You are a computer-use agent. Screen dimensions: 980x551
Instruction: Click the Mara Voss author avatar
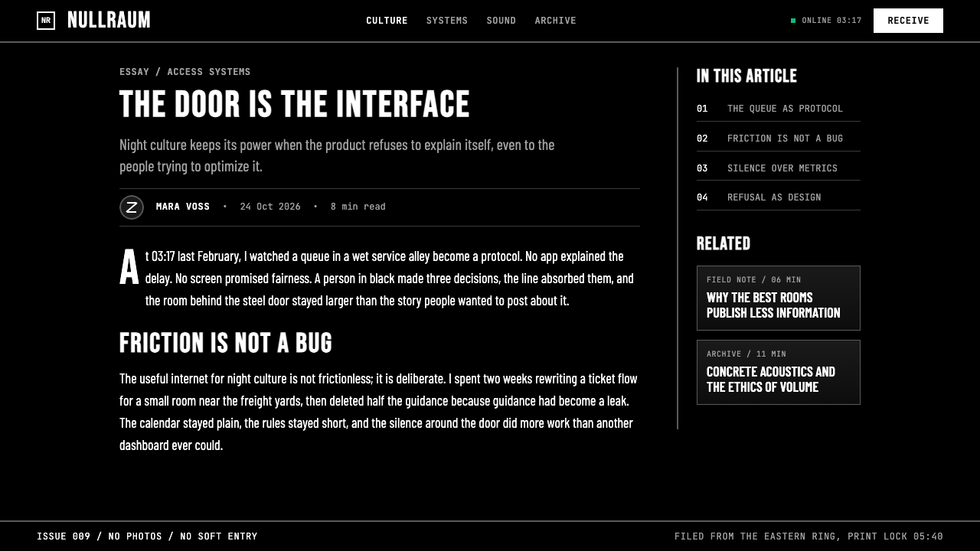click(132, 207)
